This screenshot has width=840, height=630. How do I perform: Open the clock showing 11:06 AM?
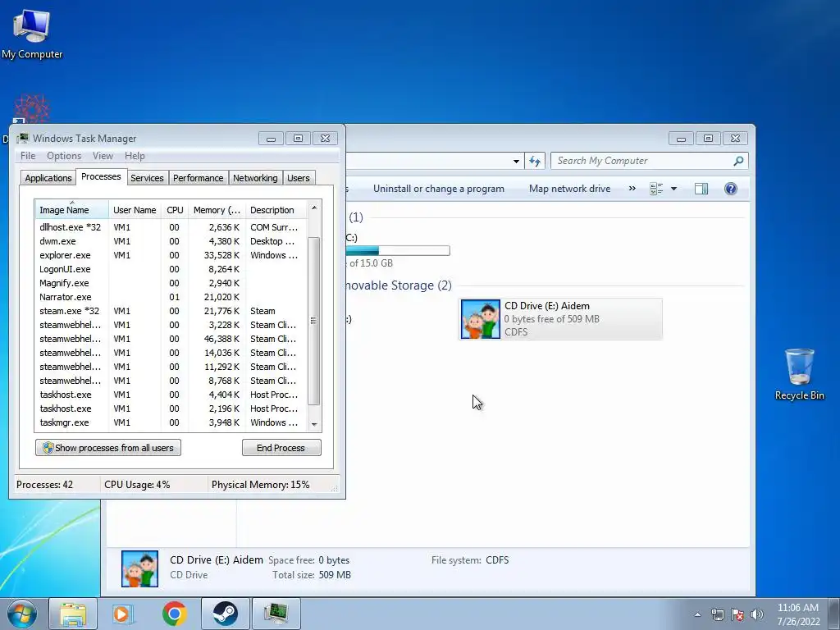pyautogui.click(x=798, y=614)
